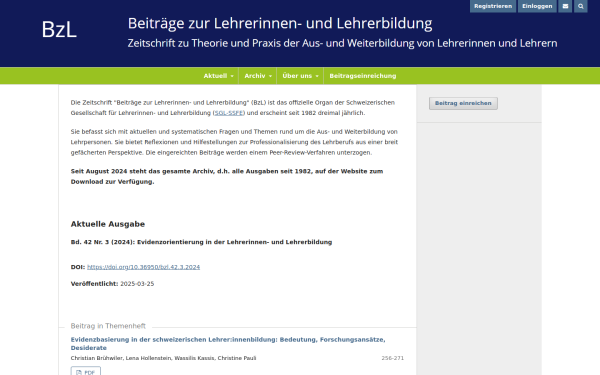Click the Registrieren button
This screenshot has height=375, width=600.
click(493, 6)
